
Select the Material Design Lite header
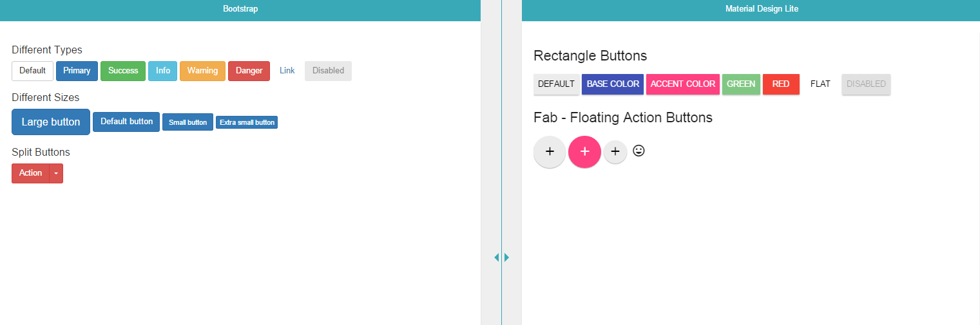762,9
